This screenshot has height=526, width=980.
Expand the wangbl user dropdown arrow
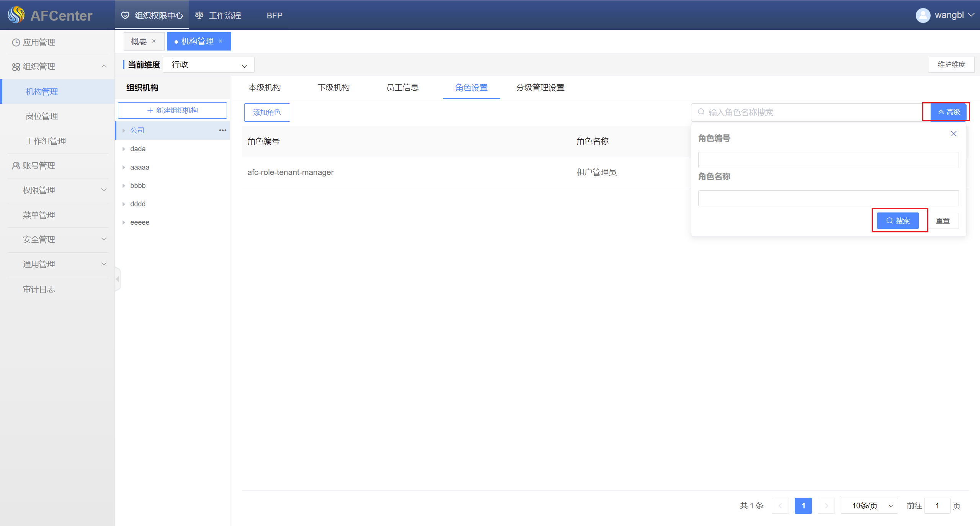(971, 15)
